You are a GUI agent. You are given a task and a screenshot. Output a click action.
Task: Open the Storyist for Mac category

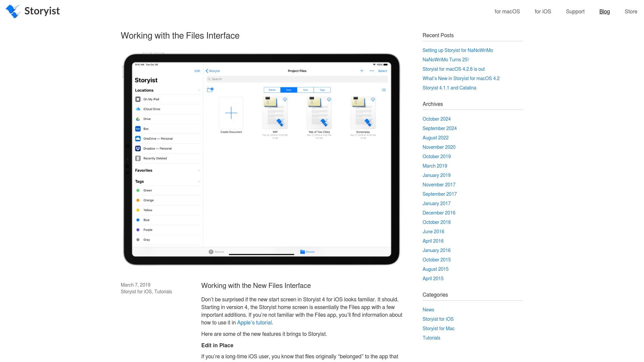[438, 328]
